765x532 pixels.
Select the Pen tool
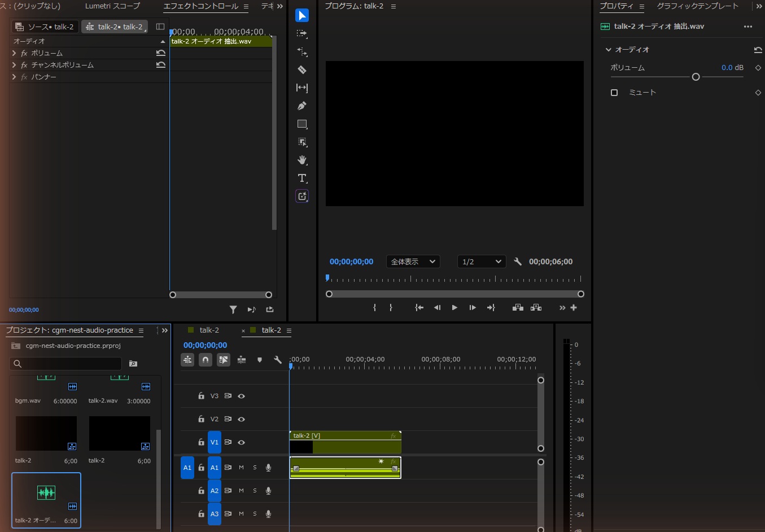point(302,106)
